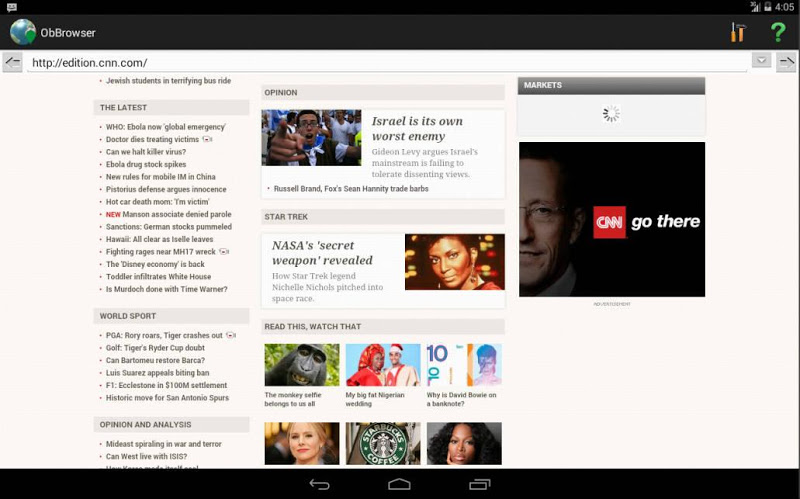
Task: Expand the URL history dropdown arrow
Action: point(761,60)
